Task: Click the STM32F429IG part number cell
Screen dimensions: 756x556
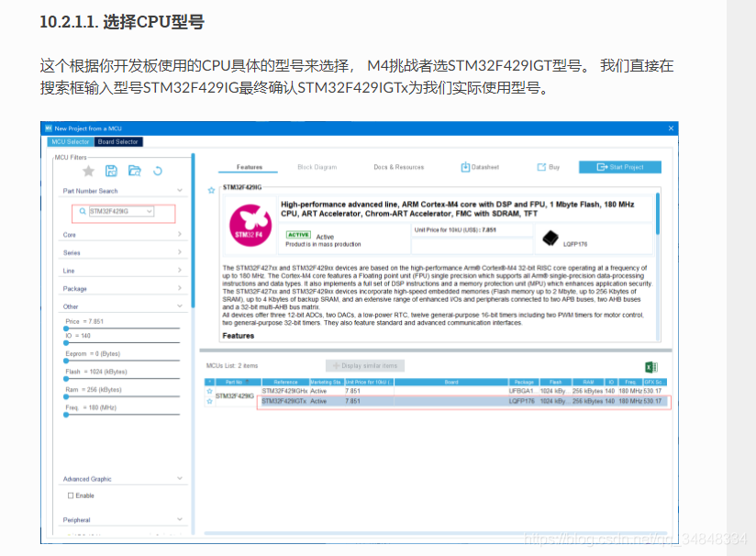Action: (x=234, y=396)
